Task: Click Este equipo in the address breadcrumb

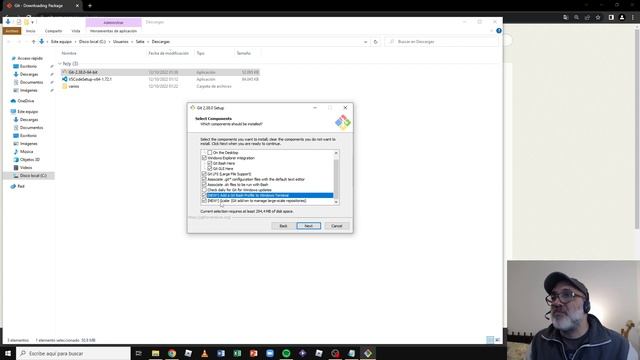Action: click(61, 42)
